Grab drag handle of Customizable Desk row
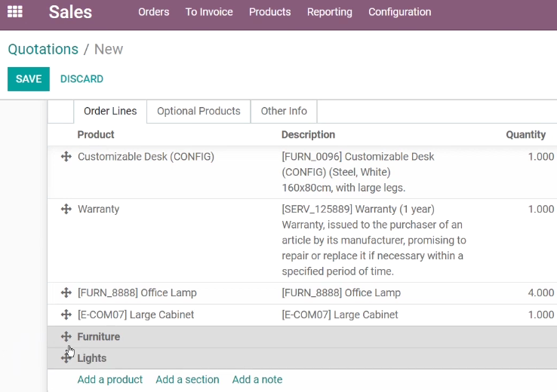Viewport: 557px width, 392px height. 66,157
